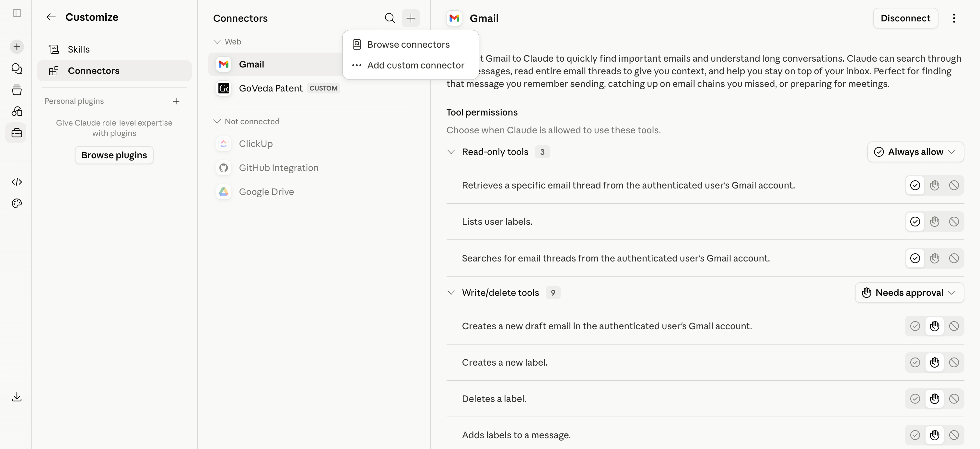Choose Browse connectors from popup menu

point(411,44)
